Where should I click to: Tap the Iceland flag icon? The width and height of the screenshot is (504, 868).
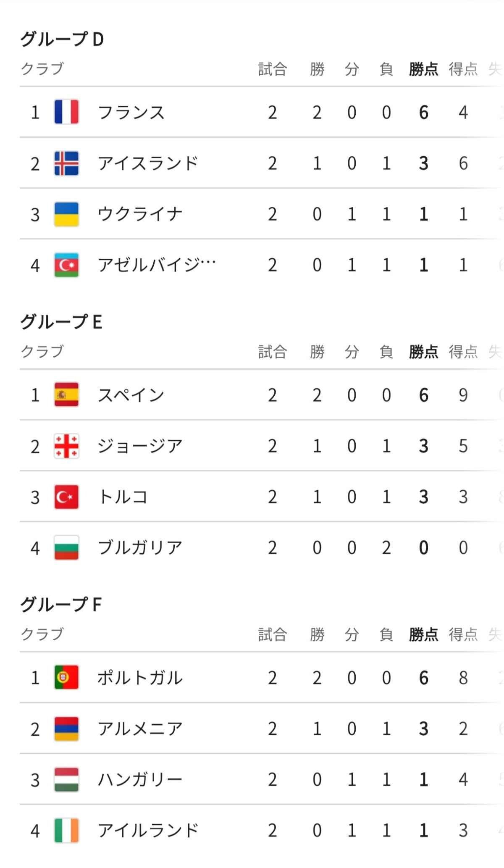pos(66,163)
